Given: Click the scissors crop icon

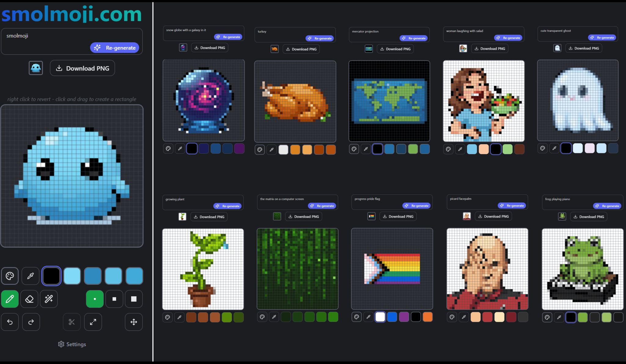Looking at the screenshot, I should [x=72, y=322].
